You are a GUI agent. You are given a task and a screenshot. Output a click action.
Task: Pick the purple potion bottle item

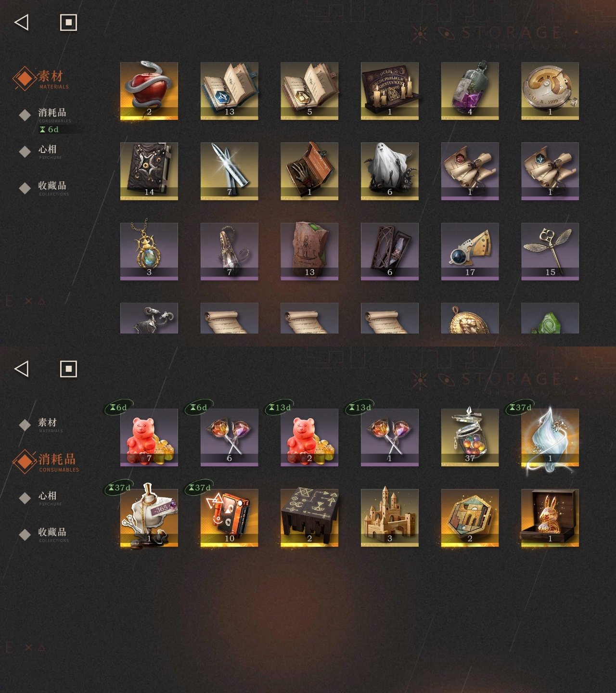coord(470,91)
